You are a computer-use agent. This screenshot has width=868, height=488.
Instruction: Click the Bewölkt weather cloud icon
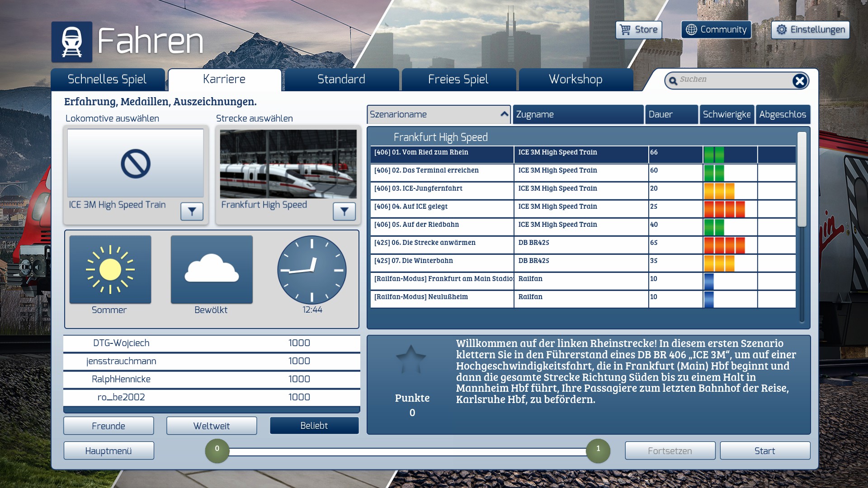tap(212, 270)
